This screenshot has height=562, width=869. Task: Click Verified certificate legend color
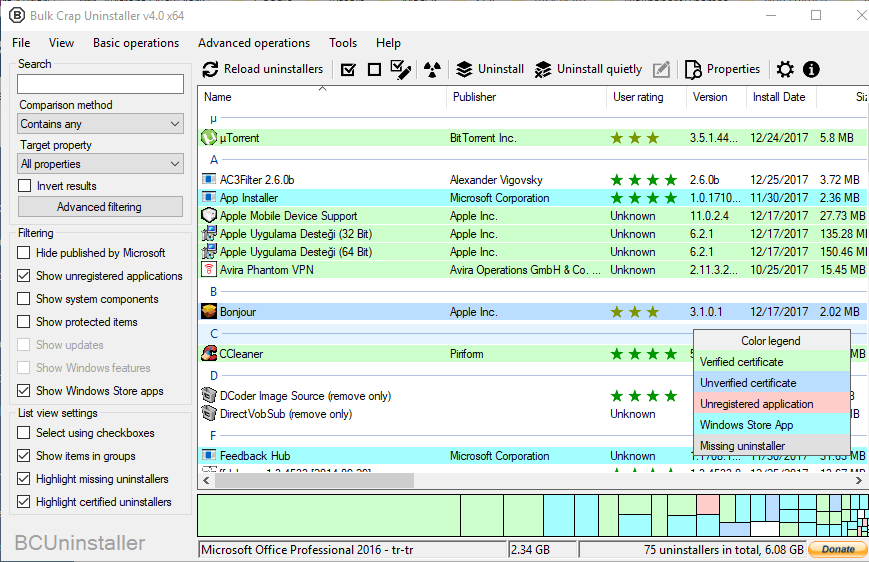click(771, 361)
